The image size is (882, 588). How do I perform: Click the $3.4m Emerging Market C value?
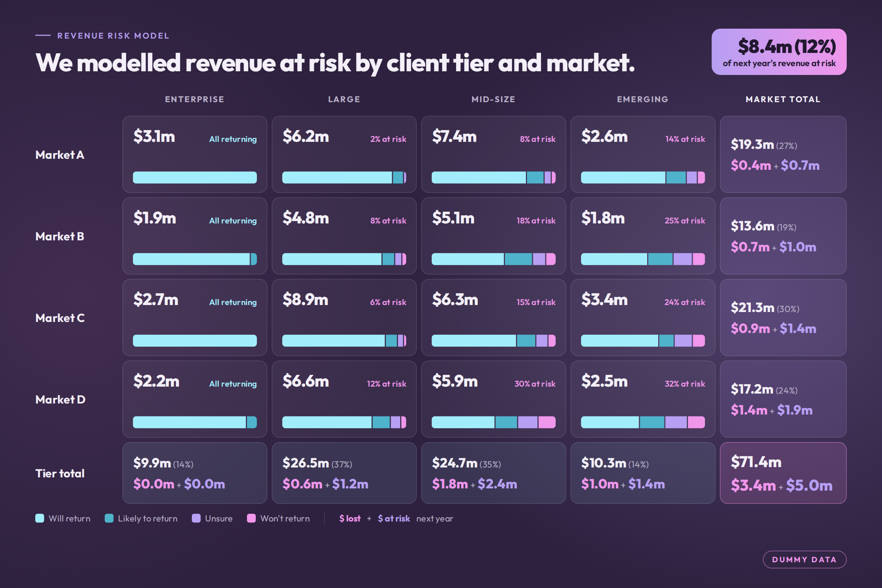[x=604, y=299]
